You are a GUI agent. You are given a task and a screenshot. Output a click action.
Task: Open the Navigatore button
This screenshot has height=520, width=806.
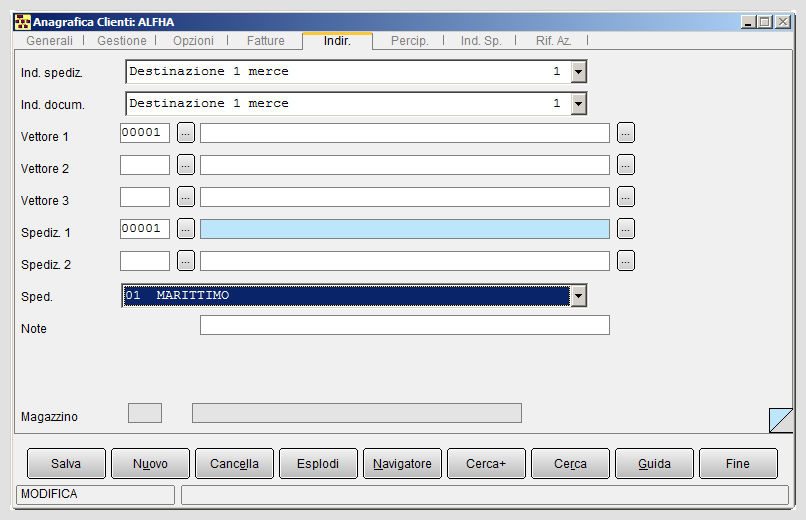pos(402,463)
